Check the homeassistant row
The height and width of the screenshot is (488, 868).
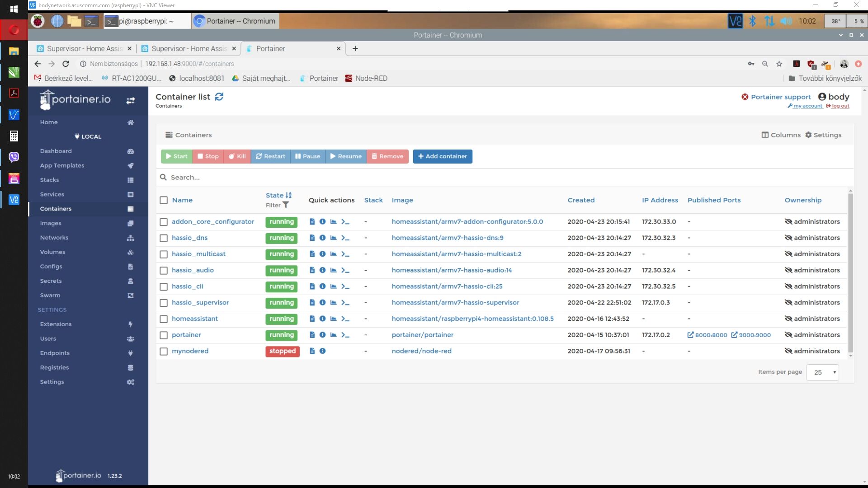point(164,319)
